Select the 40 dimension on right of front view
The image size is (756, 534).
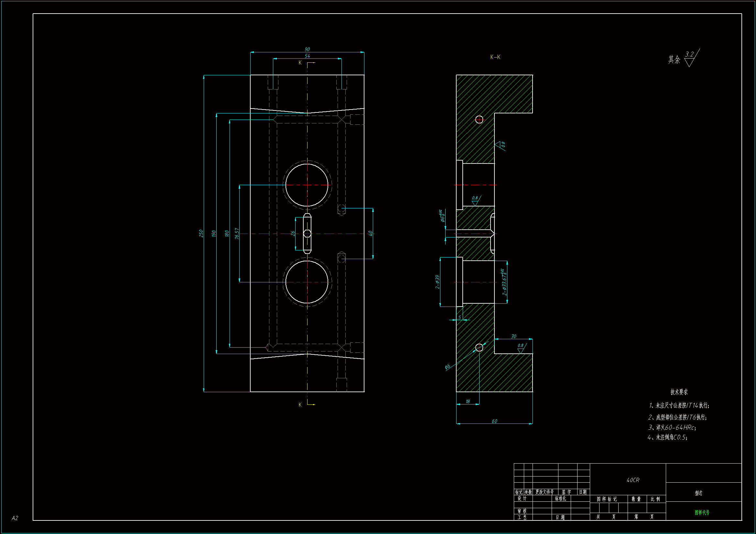pos(370,233)
